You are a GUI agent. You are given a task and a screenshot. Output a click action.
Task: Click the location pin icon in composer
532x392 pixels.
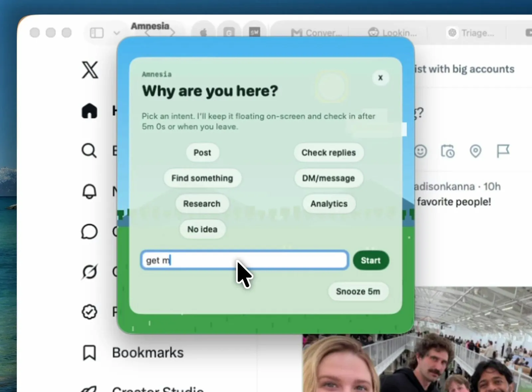point(475,151)
